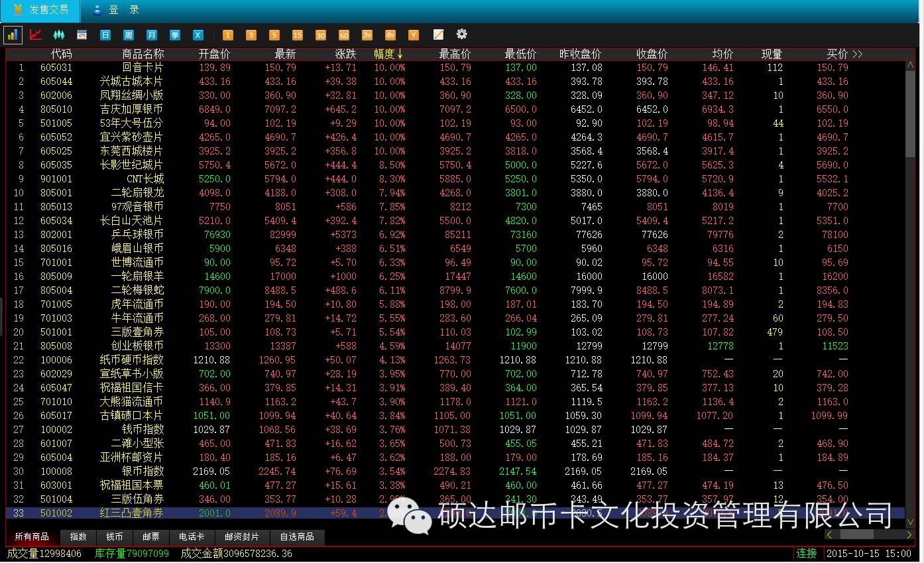Sort by the 现量 column header
924x563 pixels.
click(x=772, y=54)
